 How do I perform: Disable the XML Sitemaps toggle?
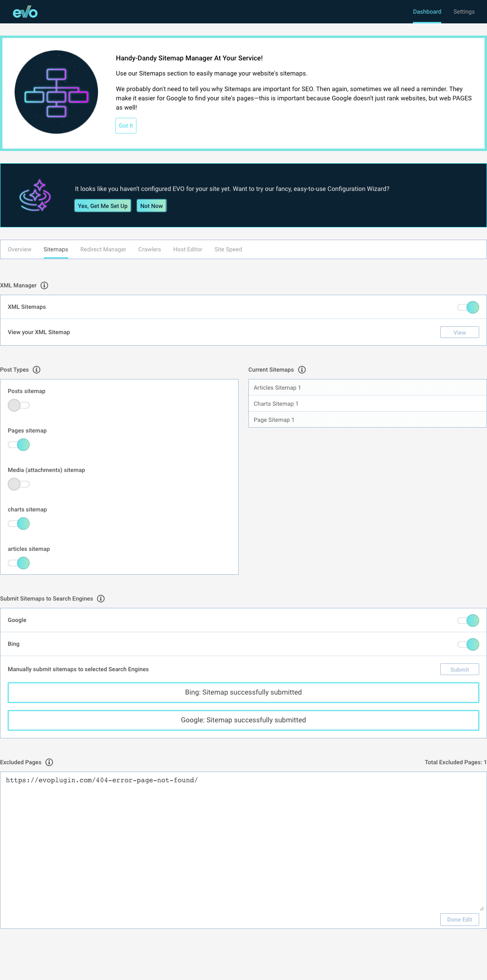tap(468, 307)
